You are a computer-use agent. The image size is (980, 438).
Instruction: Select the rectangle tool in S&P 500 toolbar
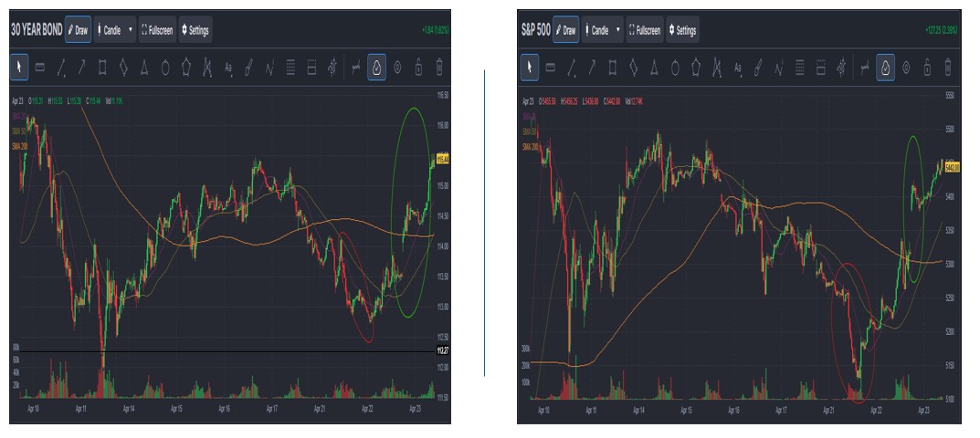click(x=613, y=68)
